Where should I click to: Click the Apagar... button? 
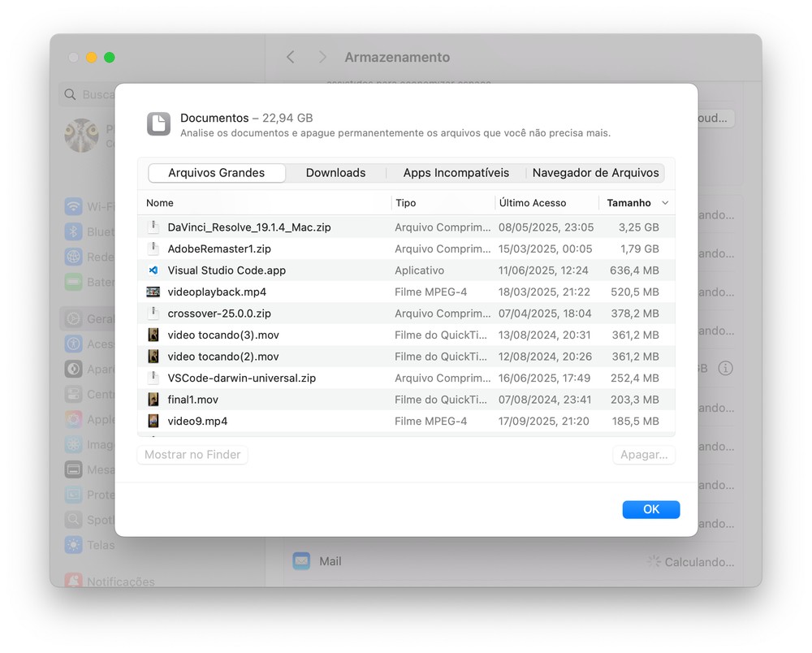[643, 455]
